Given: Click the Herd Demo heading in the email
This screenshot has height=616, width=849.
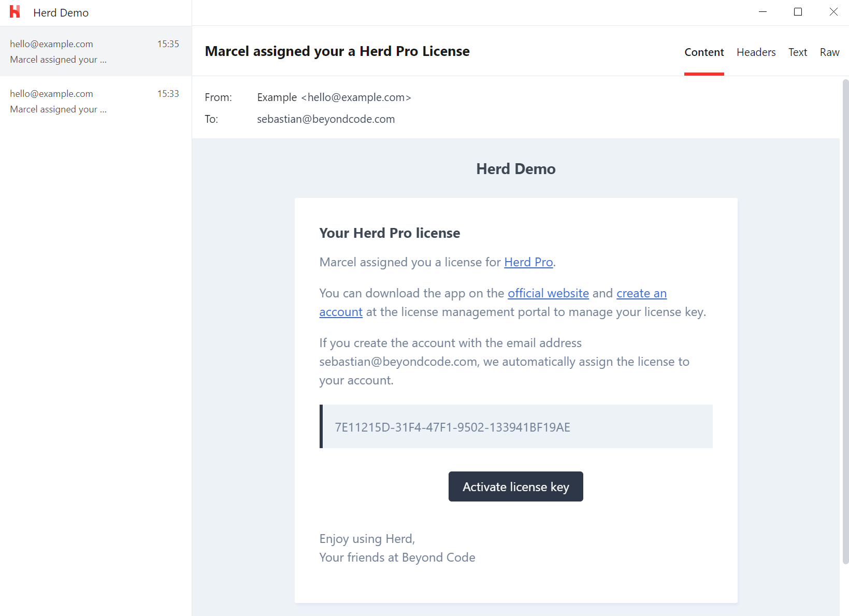Looking at the screenshot, I should (x=515, y=168).
